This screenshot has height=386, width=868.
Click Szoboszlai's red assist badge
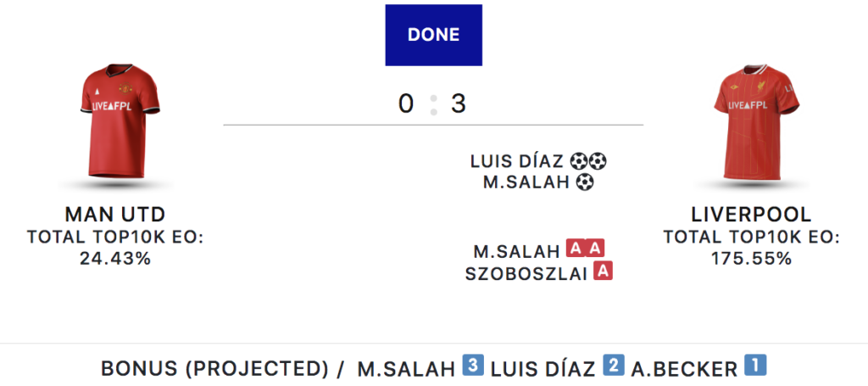point(604,272)
